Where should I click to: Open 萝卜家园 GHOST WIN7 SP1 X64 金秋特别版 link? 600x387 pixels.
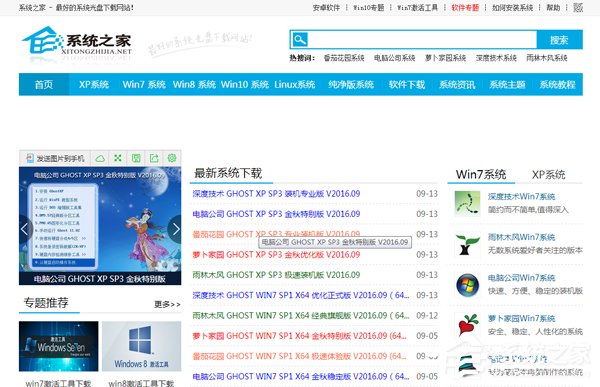click(x=300, y=336)
